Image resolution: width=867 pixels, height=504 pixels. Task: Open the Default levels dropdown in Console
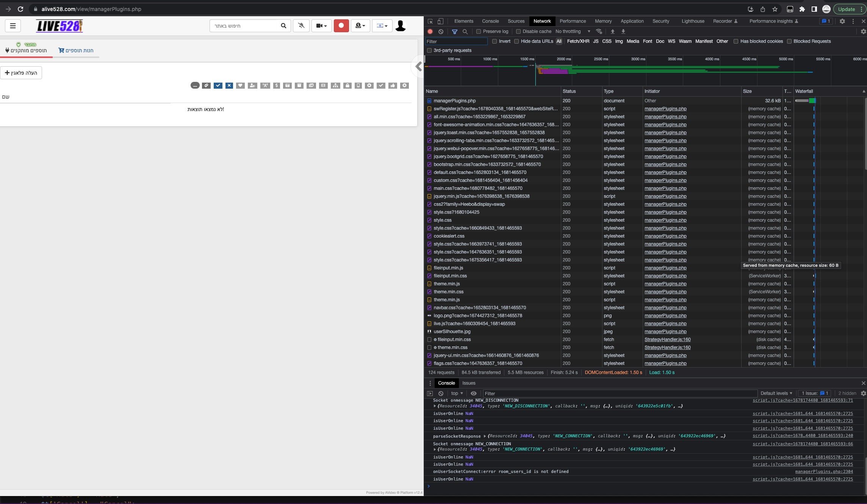(x=776, y=393)
